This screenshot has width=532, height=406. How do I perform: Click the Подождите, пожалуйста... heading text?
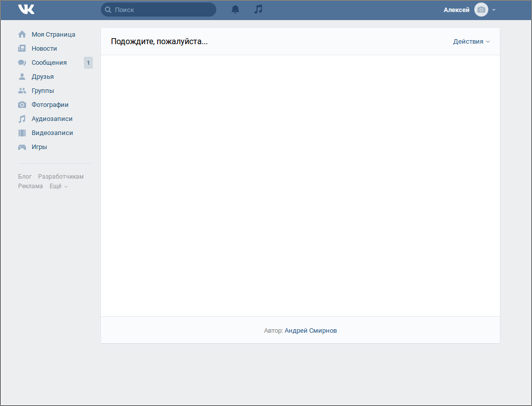coord(159,41)
